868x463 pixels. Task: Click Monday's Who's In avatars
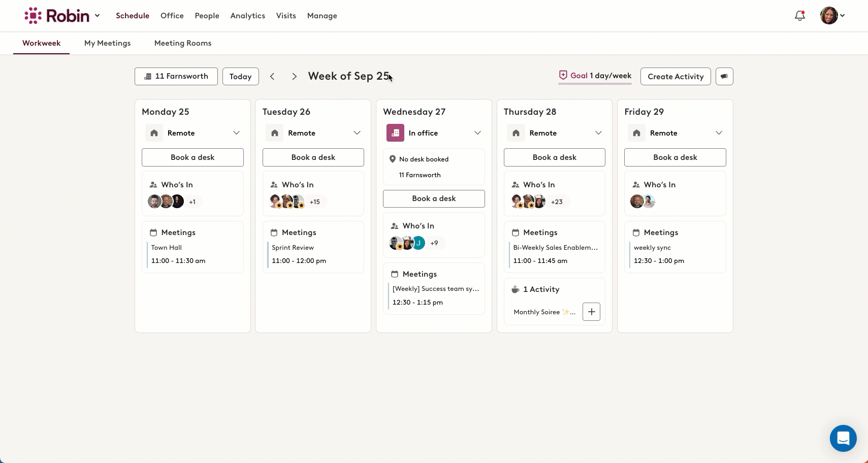166,202
